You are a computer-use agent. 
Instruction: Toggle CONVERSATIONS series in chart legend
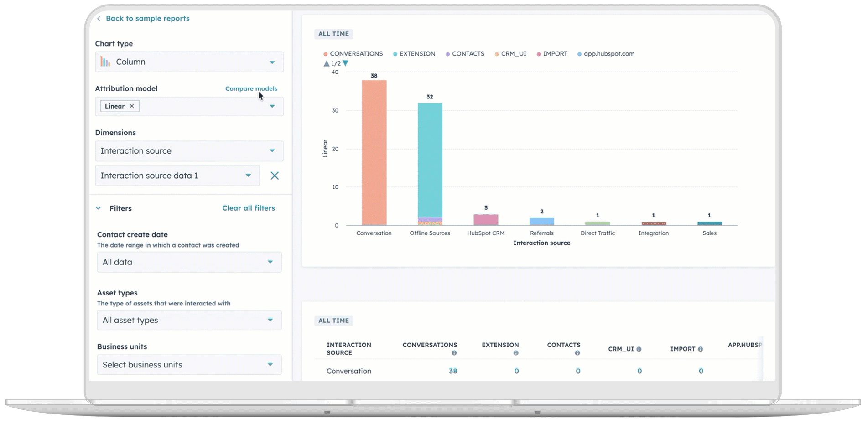click(x=353, y=54)
